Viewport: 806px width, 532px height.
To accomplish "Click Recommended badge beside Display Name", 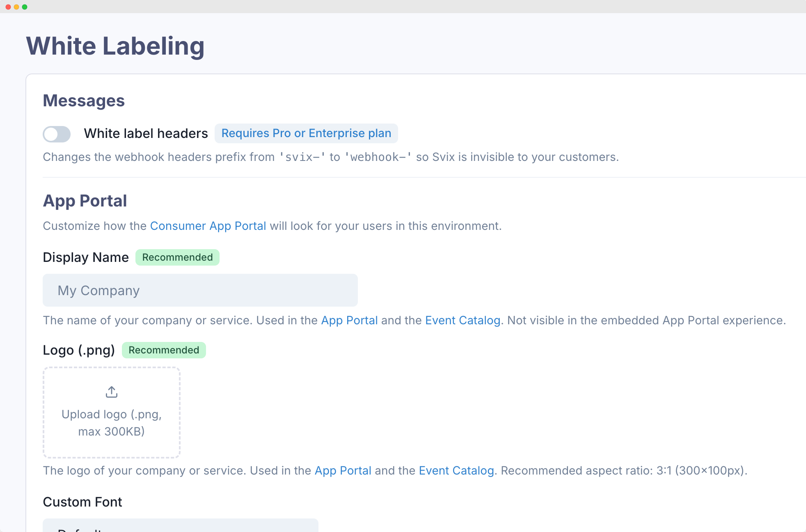I will pos(177,257).
